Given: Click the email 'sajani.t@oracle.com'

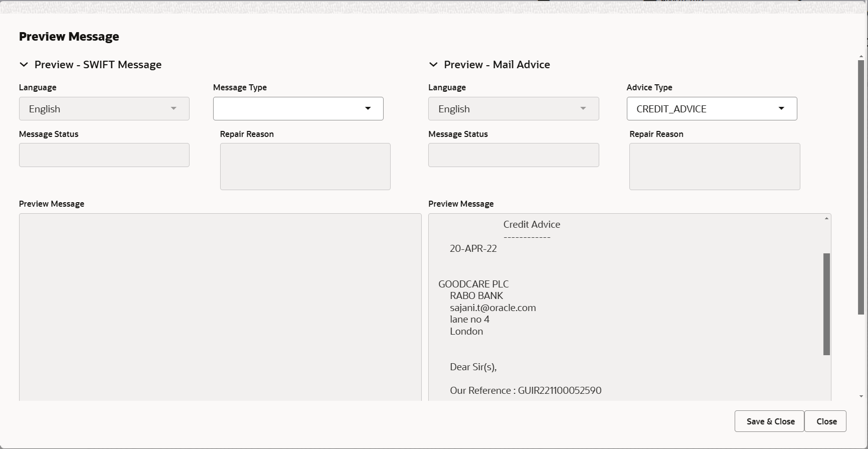Looking at the screenshot, I should click(x=493, y=308).
